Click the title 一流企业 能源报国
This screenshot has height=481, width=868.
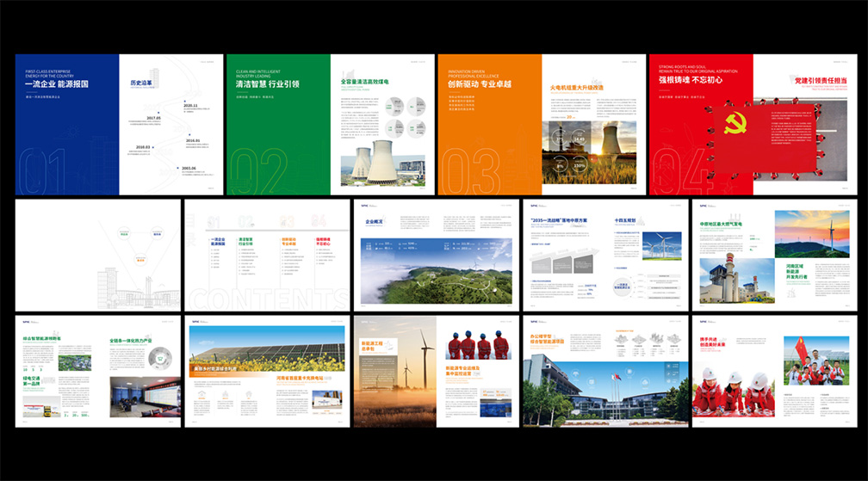point(57,84)
